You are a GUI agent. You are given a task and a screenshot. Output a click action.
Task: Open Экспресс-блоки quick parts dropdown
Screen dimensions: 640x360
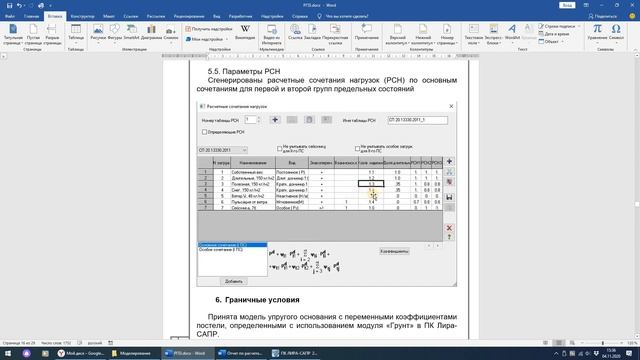(x=494, y=34)
